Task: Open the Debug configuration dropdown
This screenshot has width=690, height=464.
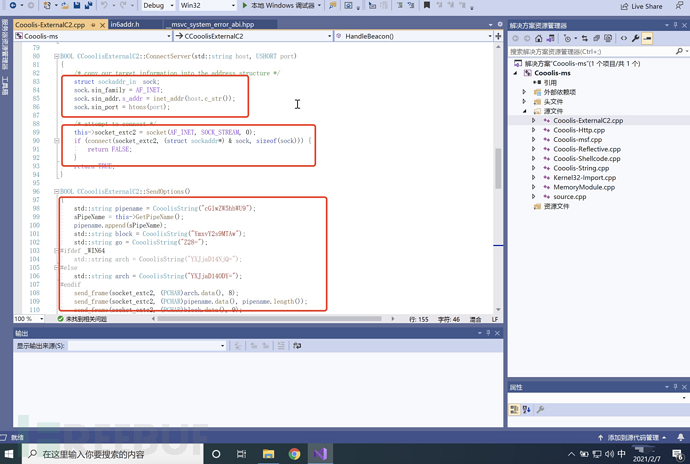Action: pyautogui.click(x=157, y=6)
